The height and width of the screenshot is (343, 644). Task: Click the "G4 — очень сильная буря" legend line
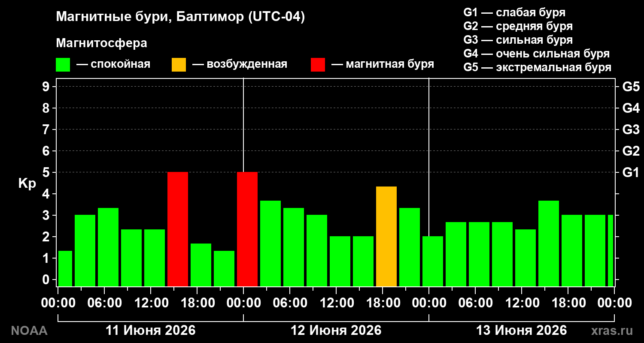[x=536, y=54]
